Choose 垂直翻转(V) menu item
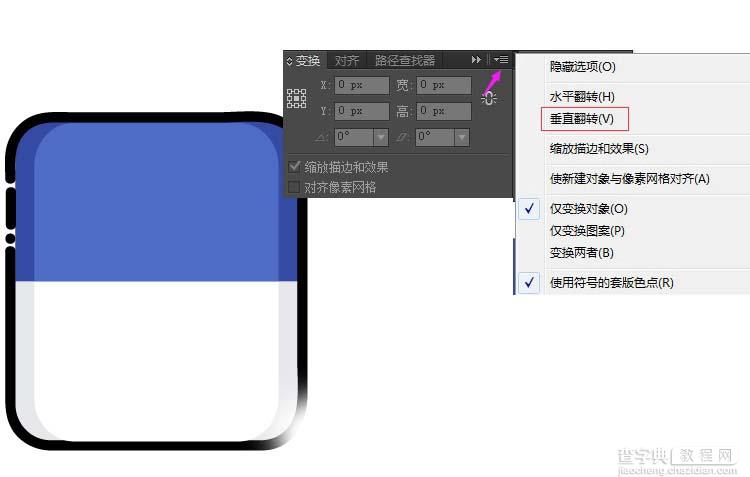Viewport: 750px width, 477px height. 582,119
